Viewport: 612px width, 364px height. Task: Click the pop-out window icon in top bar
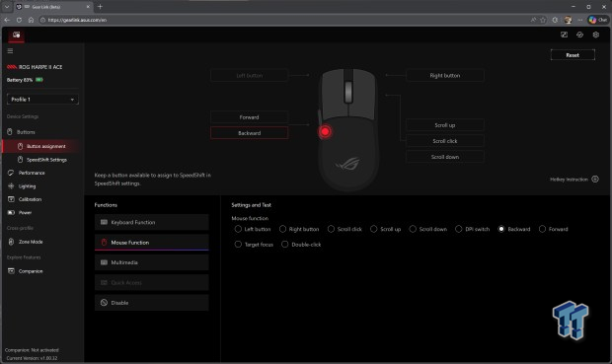click(564, 35)
